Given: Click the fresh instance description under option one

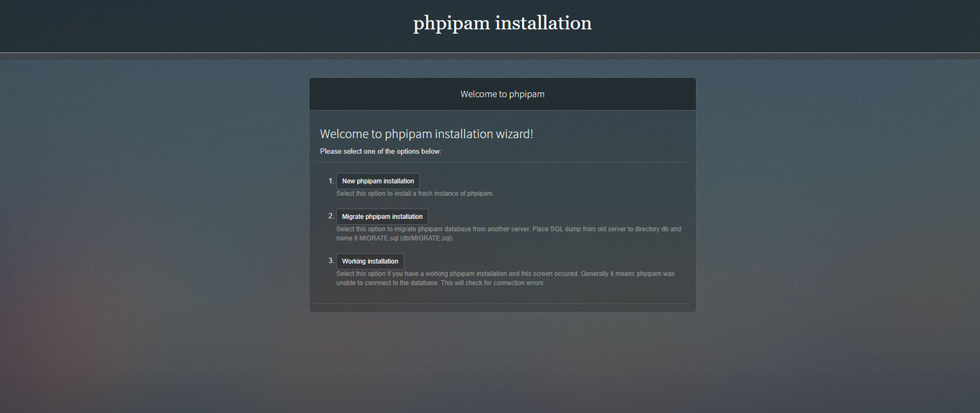Looking at the screenshot, I should click(x=415, y=194).
